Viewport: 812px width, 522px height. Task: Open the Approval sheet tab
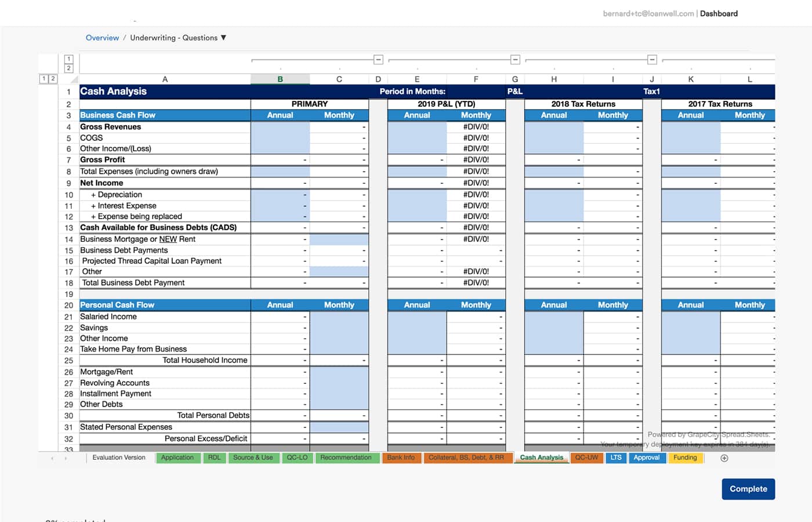tap(647, 458)
